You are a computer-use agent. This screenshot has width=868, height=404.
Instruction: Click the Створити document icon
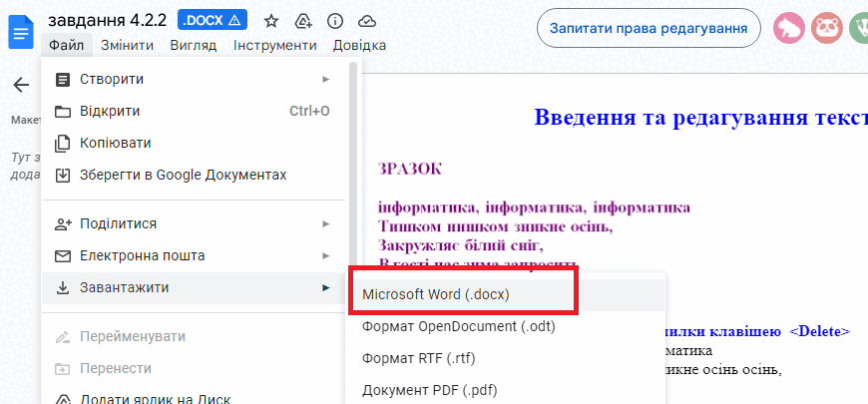click(x=63, y=80)
